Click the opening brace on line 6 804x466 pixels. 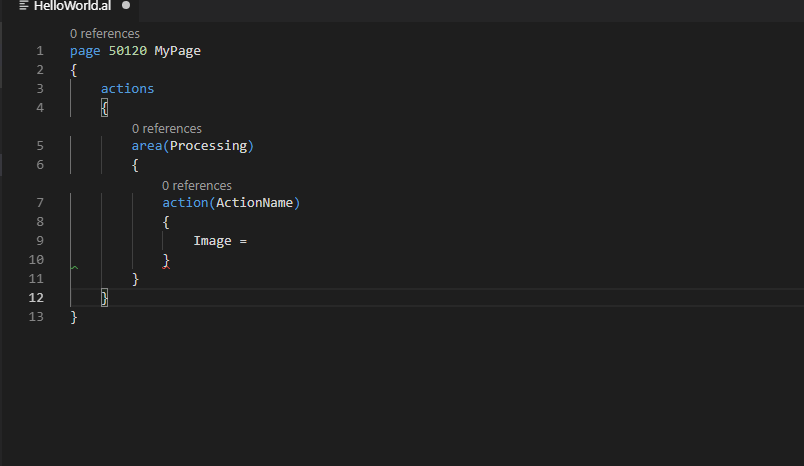click(x=135, y=165)
